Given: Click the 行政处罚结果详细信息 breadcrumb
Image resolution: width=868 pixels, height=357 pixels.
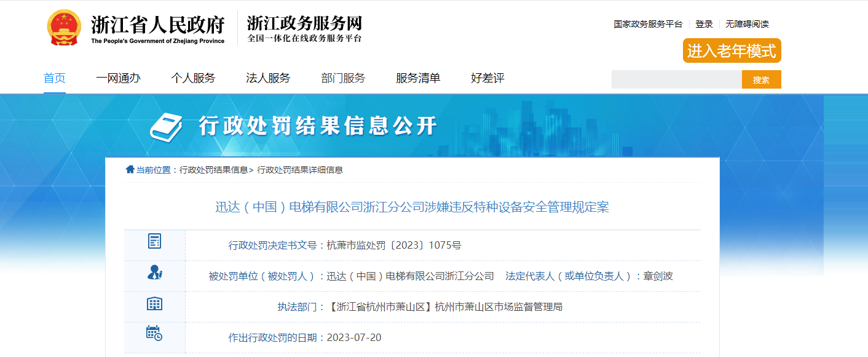Looking at the screenshot, I should click(300, 170).
